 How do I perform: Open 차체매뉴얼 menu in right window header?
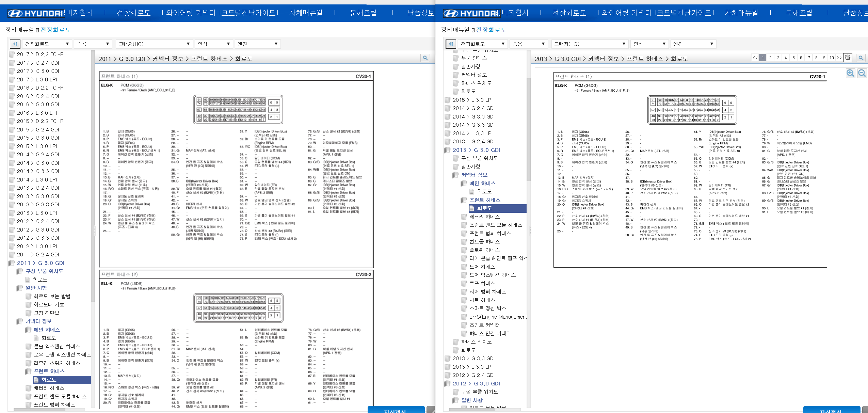(x=741, y=13)
